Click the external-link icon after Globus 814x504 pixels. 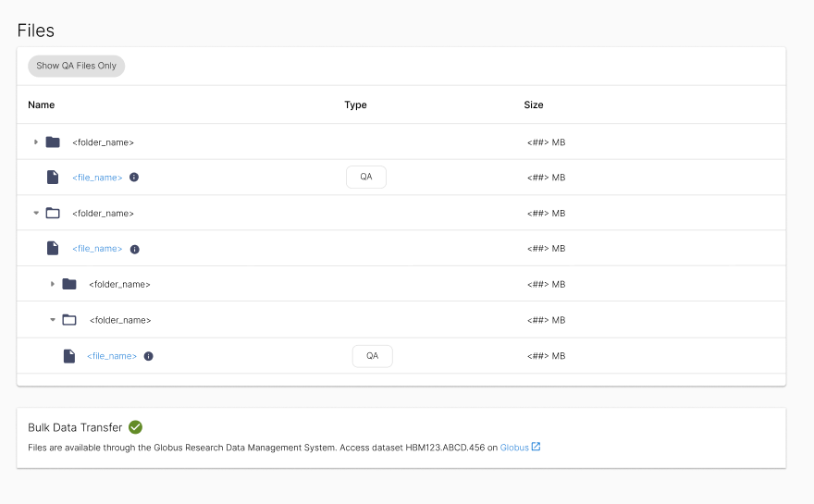tap(536, 447)
